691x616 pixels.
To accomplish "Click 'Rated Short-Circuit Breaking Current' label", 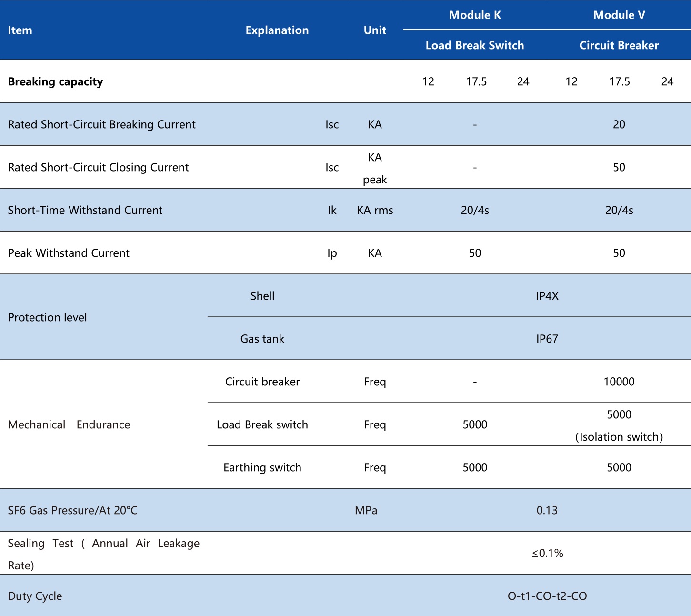I will pos(102,124).
